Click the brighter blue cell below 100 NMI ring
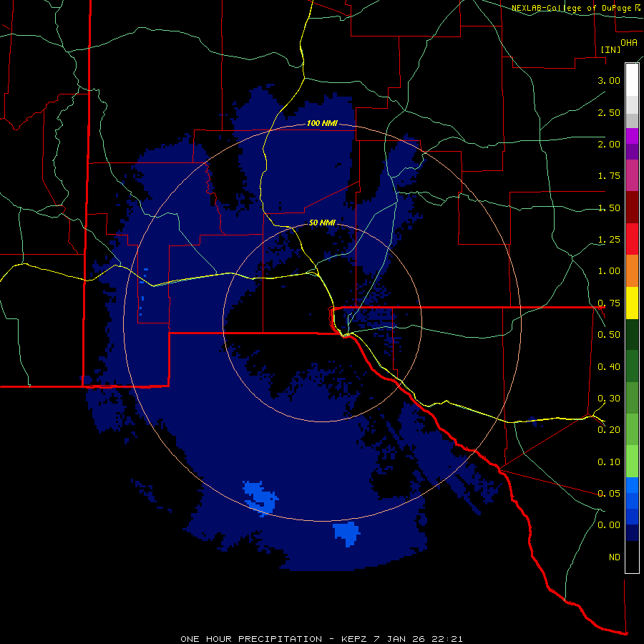644x644 pixels. coord(347,534)
